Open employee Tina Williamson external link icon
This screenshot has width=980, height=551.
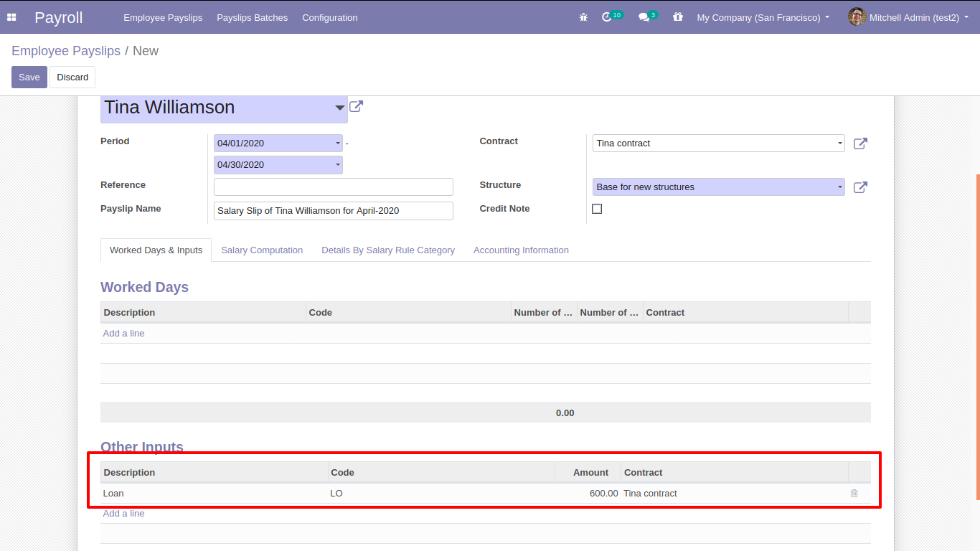[356, 107]
